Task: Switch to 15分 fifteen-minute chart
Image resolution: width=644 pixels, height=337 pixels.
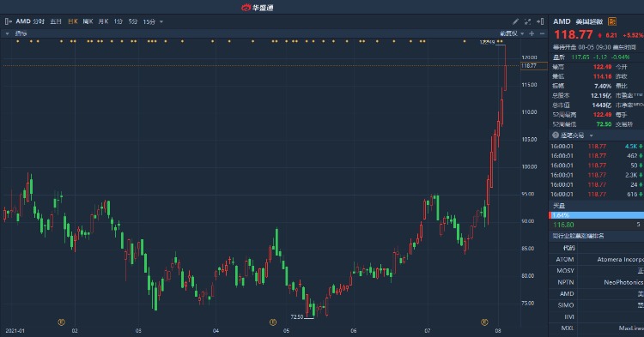Action: (x=149, y=21)
